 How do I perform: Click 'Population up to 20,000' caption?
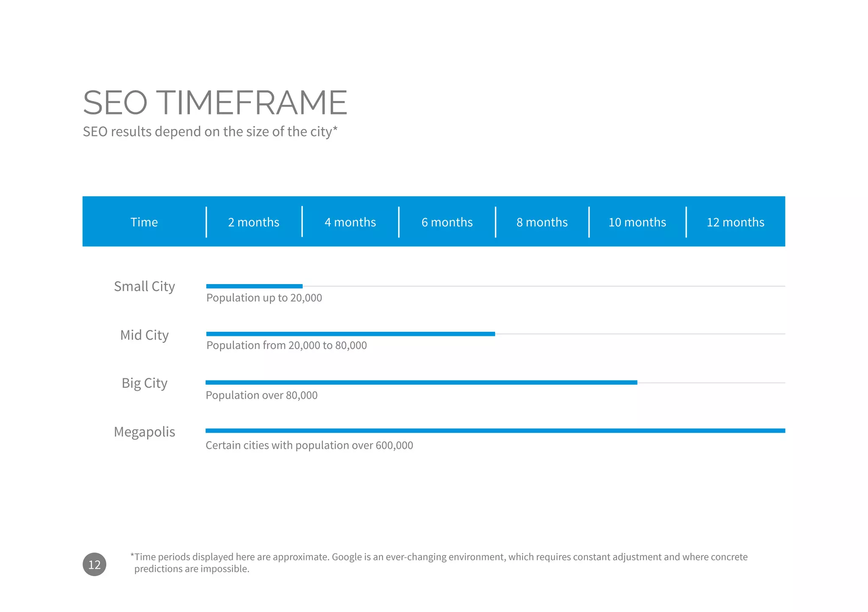tap(264, 298)
